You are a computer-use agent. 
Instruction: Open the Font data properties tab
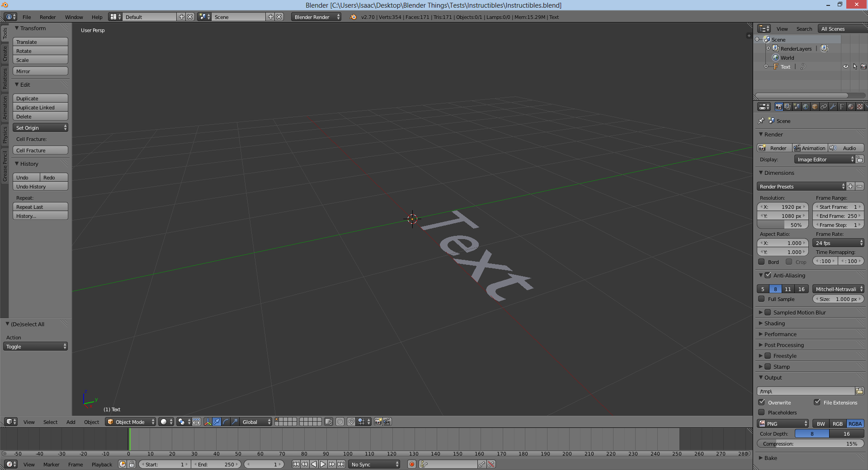point(841,107)
